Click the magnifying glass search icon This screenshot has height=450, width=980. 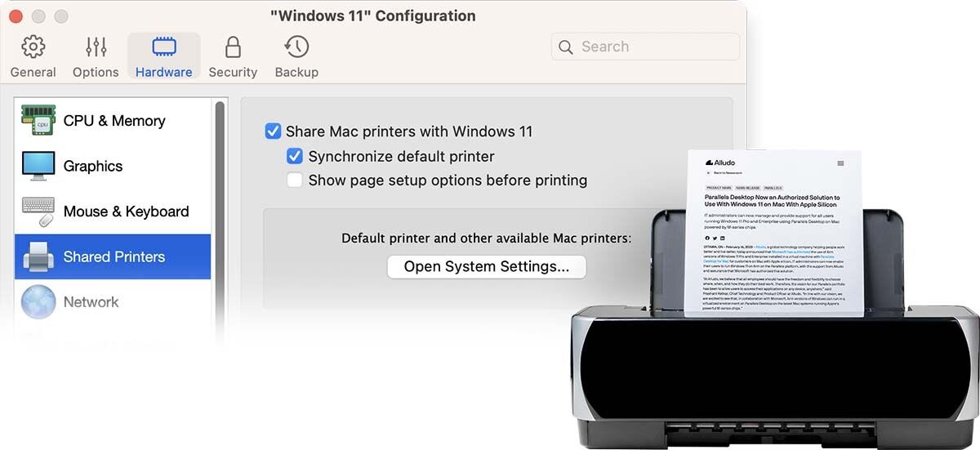coord(565,47)
